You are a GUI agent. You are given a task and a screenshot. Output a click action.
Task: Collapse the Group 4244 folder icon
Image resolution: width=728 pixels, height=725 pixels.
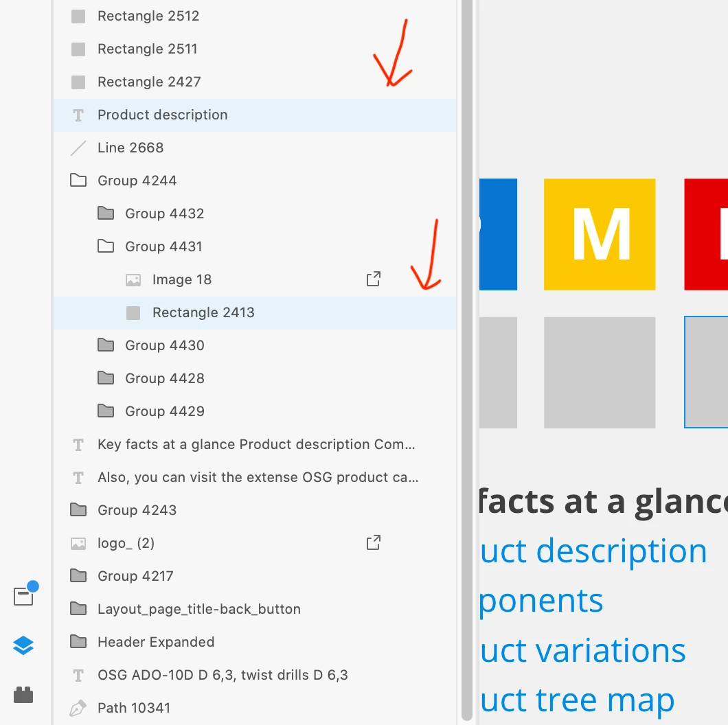click(78, 180)
